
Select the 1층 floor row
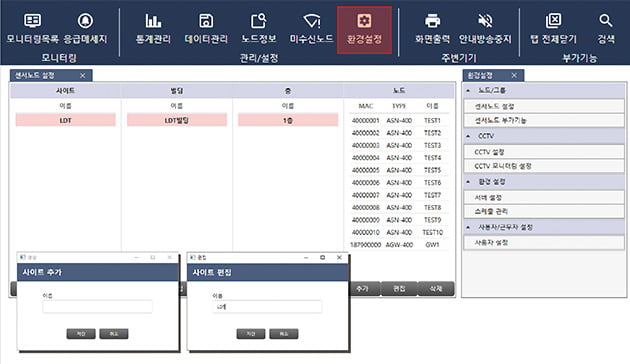point(288,120)
